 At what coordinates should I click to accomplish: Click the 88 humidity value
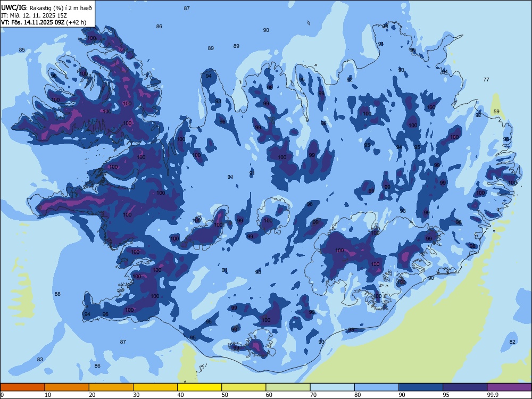57,294
